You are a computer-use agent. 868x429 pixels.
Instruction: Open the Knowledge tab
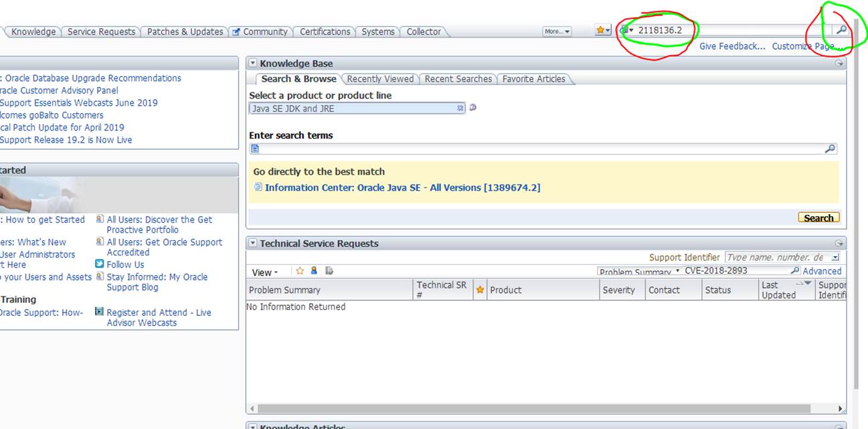(x=33, y=31)
